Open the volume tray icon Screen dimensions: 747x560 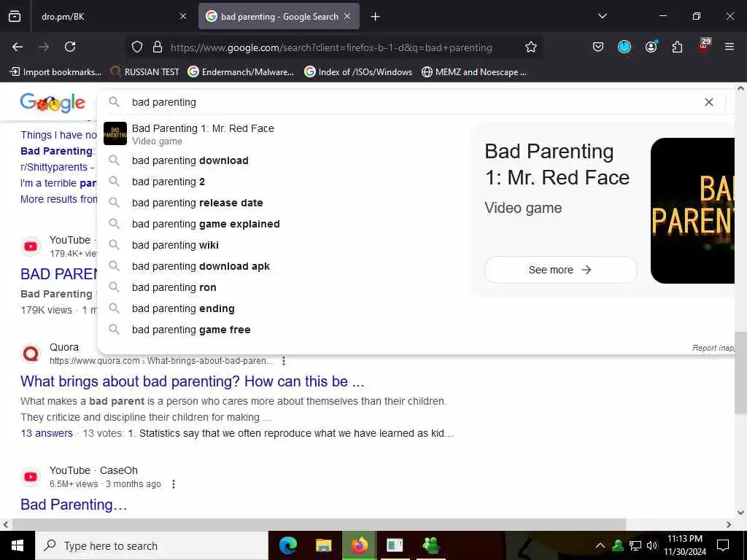(x=652, y=545)
